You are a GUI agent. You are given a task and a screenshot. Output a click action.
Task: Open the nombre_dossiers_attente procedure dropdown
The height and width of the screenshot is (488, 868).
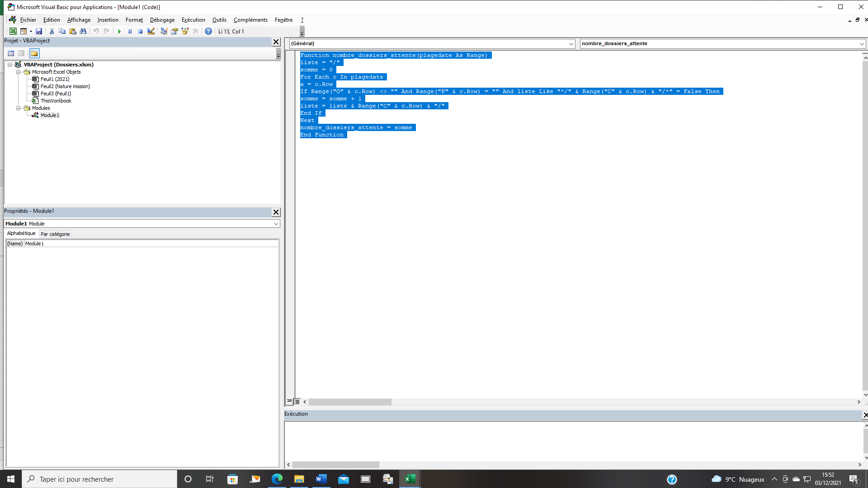(862, 44)
